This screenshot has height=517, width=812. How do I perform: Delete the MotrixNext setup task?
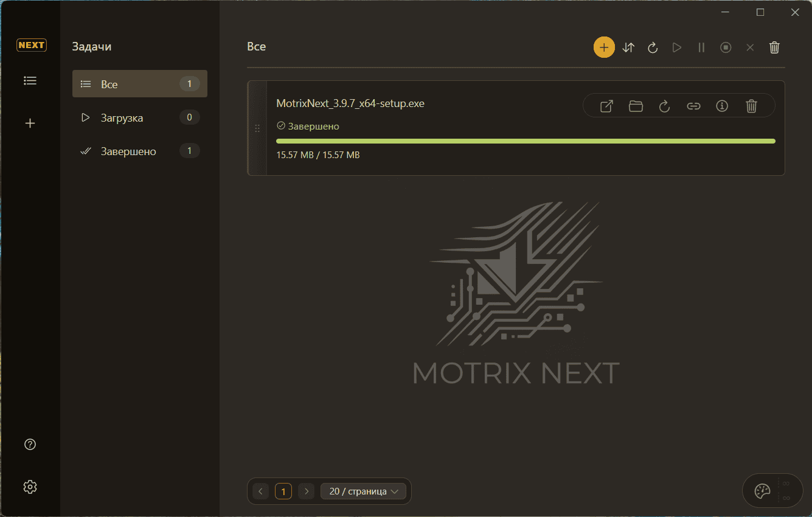[751, 106]
